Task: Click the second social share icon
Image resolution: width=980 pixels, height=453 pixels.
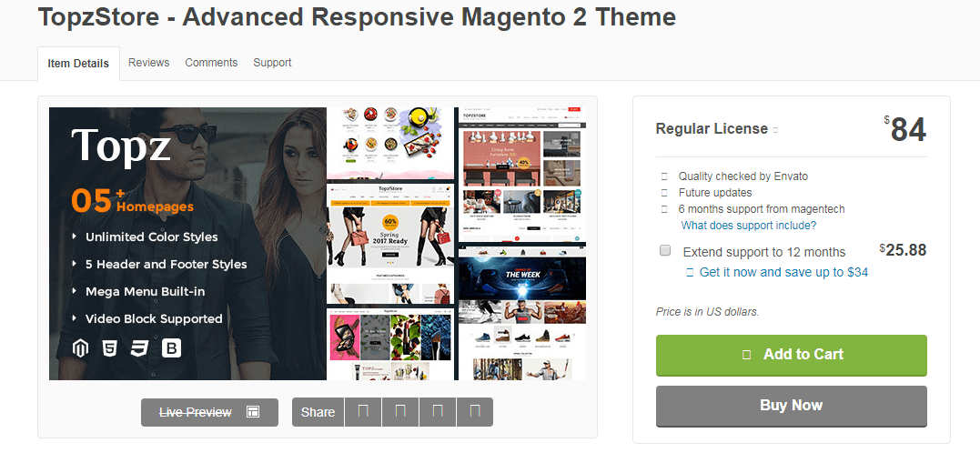Action: click(x=400, y=412)
